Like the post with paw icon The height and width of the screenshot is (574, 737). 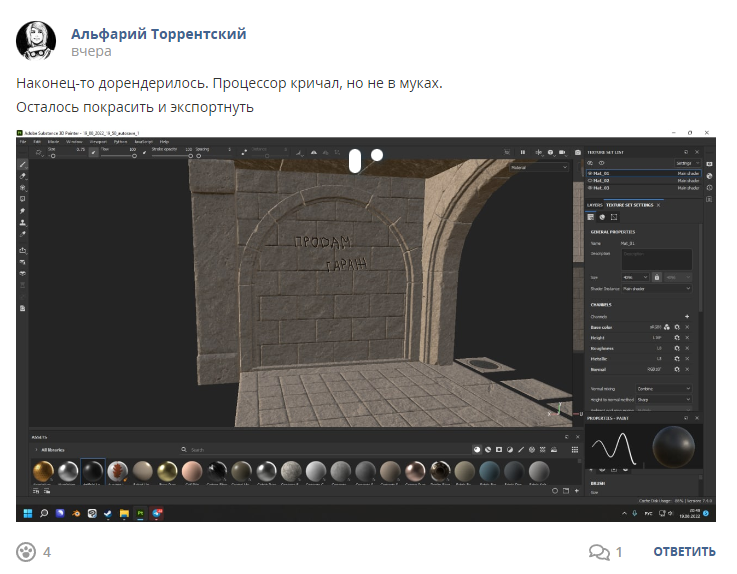pos(26,552)
